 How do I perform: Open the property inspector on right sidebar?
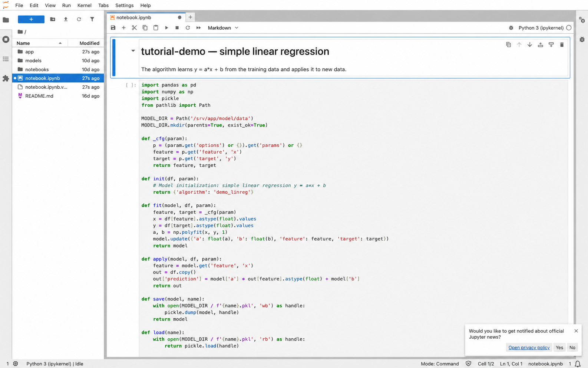tap(582, 20)
